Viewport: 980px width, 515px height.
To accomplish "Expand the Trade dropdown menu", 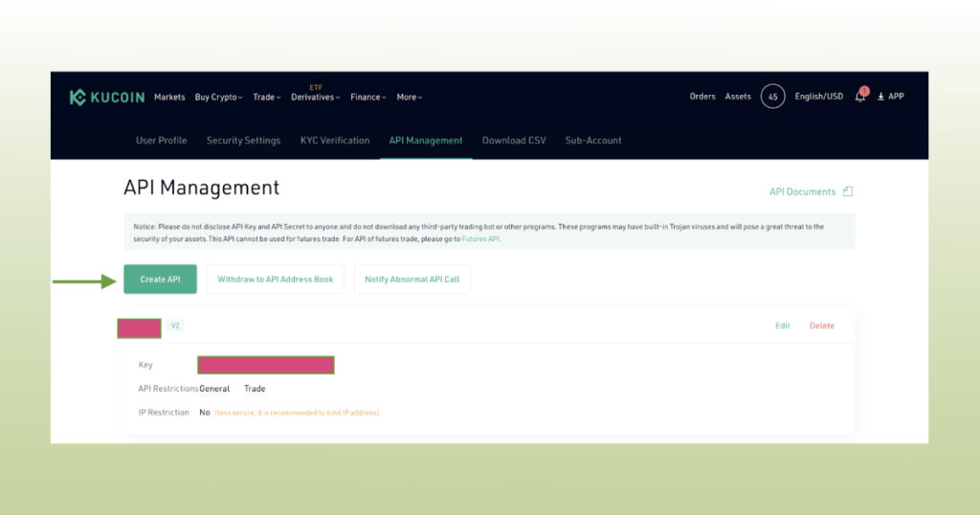I will (x=267, y=97).
